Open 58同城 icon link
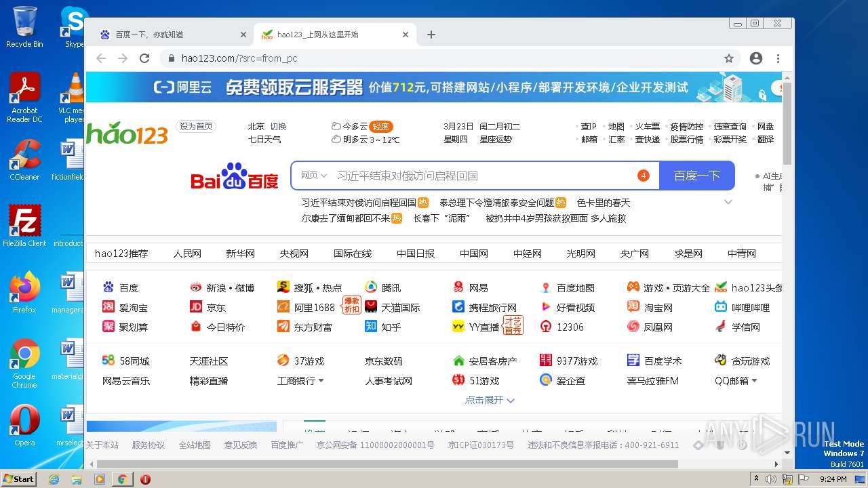The height and width of the screenshot is (488, 868). point(108,361)
